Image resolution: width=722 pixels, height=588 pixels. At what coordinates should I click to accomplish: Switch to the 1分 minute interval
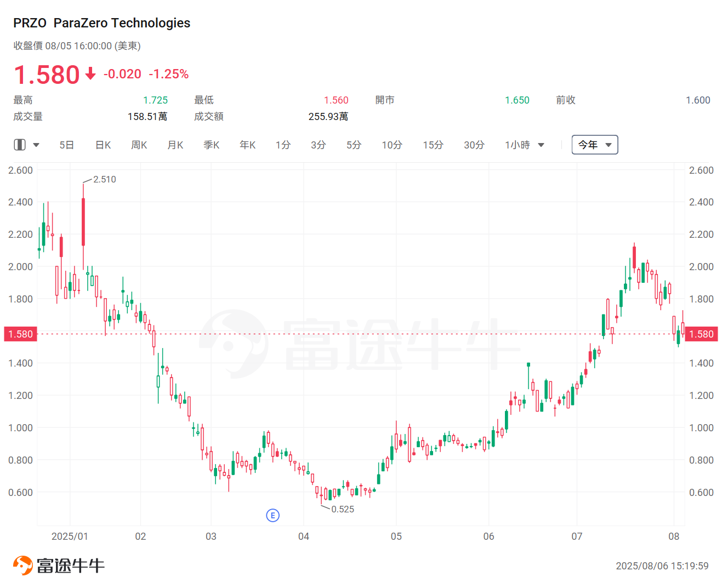tap(283, 145)
